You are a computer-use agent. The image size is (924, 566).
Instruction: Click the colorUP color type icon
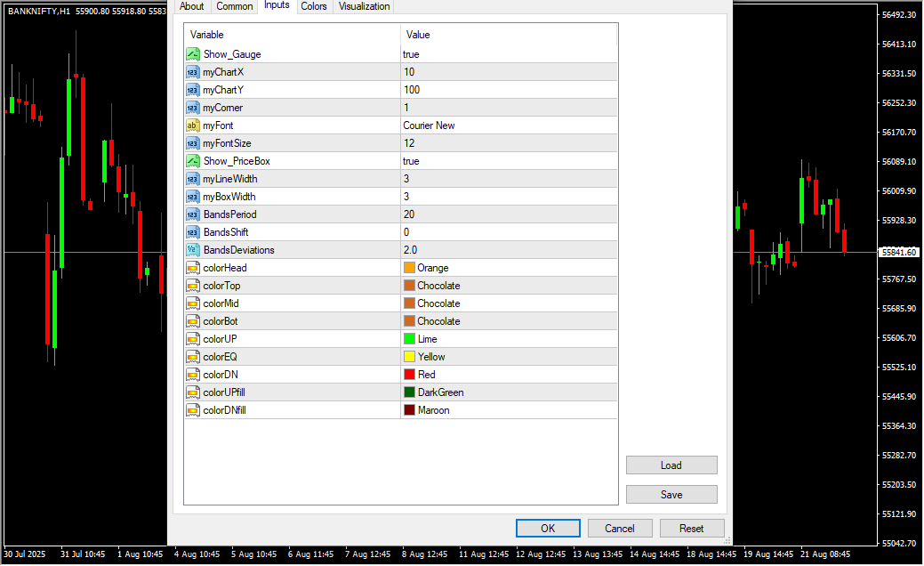[192, 339]
